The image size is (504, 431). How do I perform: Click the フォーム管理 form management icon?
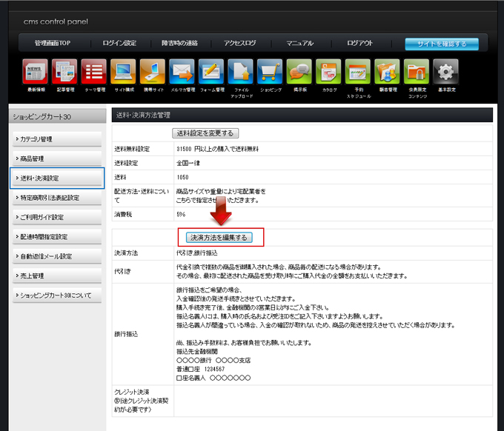[x=211, y=72]
